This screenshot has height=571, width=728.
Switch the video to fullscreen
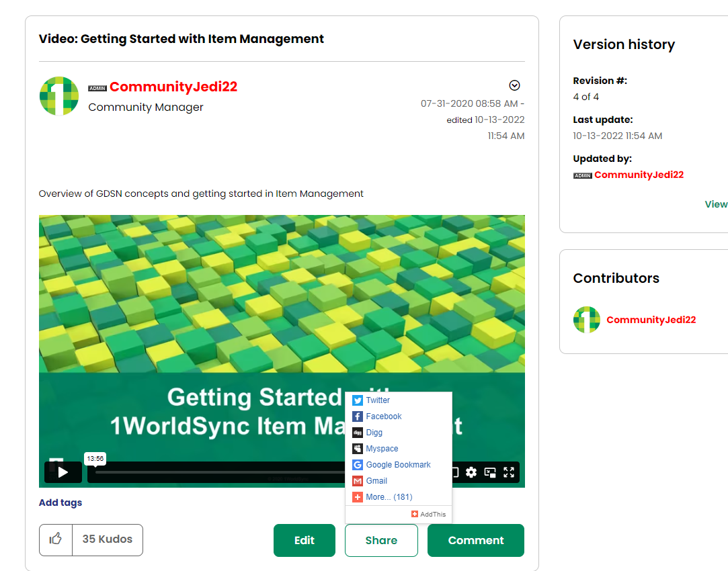[x=509, y=472]
